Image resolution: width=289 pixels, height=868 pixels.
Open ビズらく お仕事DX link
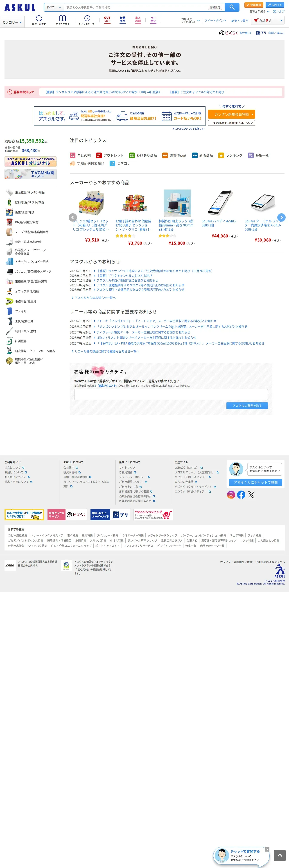click(235, 33)
